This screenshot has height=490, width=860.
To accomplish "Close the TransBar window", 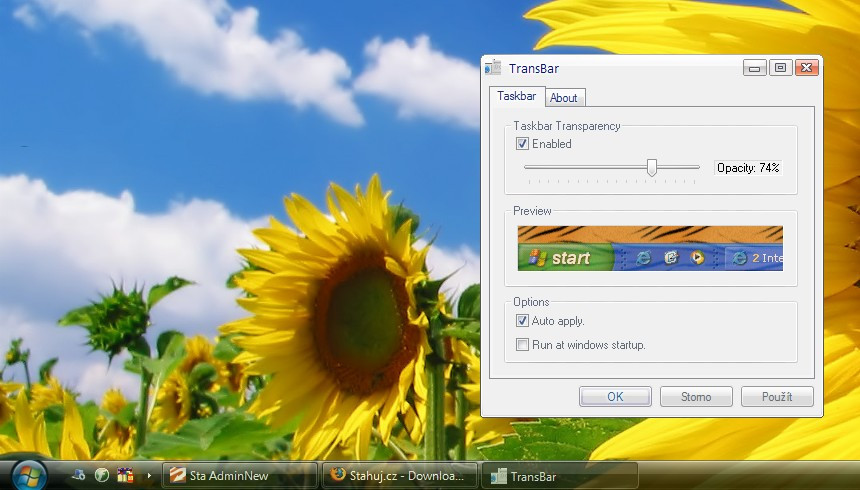I will click(806, 67).
